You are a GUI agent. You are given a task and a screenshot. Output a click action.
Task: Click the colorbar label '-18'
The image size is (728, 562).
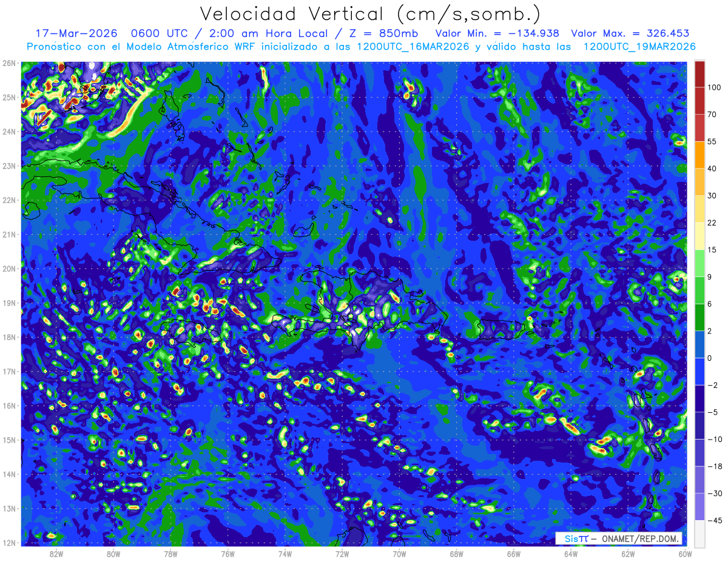pyautogui.click(x=714, y=467)
